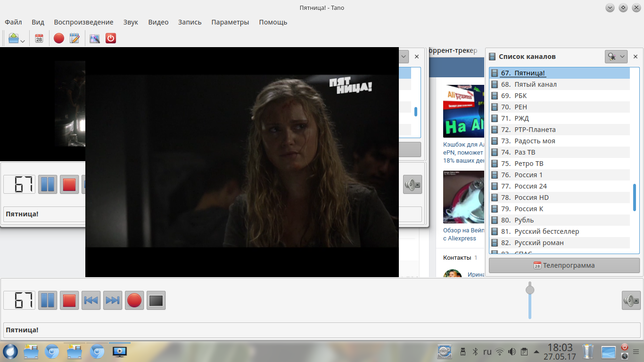Click the Пятница! channel info field below controls
This screenshot has height=362, width=644.
tap(322, 330)
